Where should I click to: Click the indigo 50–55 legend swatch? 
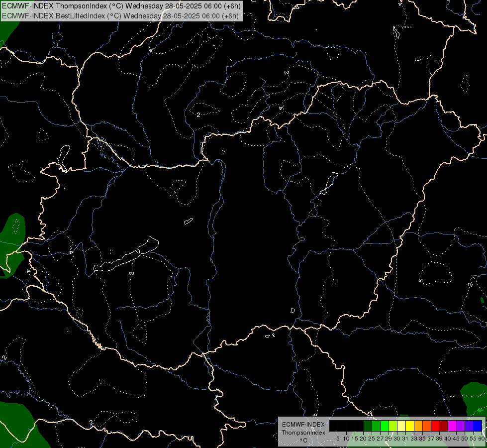(x=469, y=426)
